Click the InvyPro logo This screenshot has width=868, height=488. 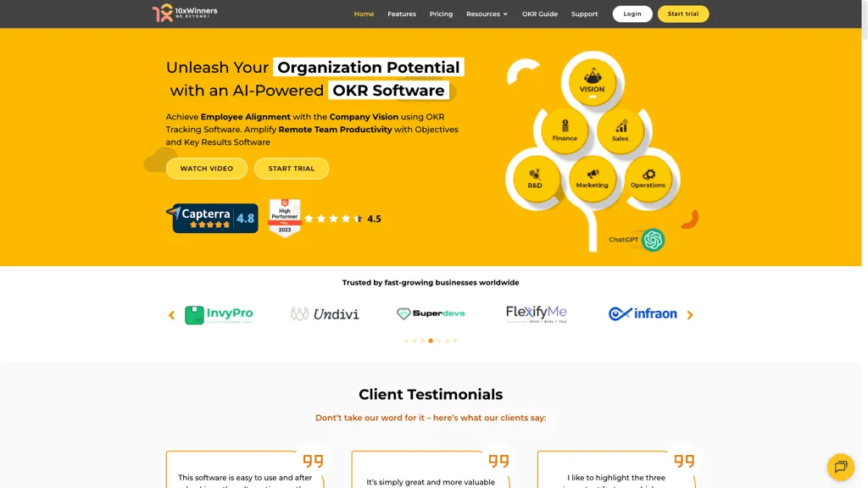point(220,314)
